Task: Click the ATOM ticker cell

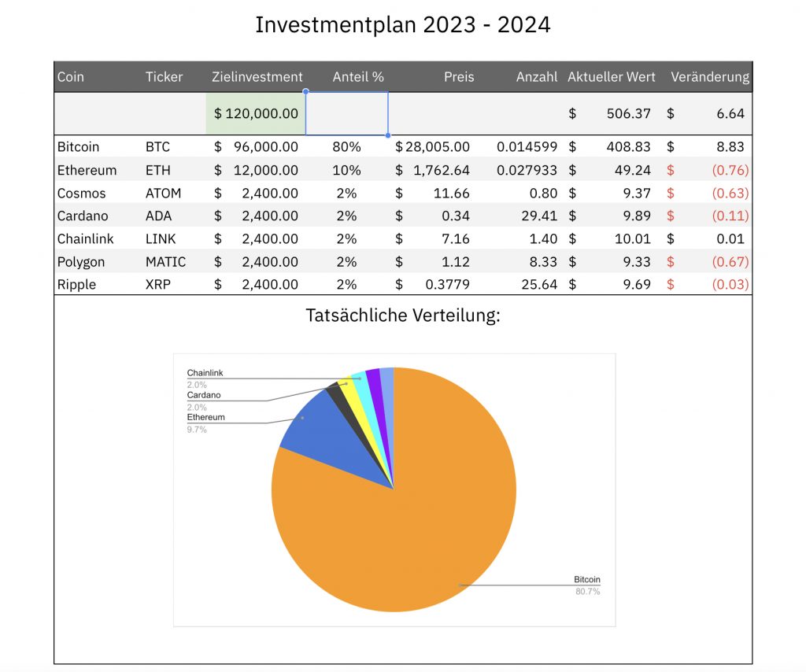Action: (x=163, y=193)
